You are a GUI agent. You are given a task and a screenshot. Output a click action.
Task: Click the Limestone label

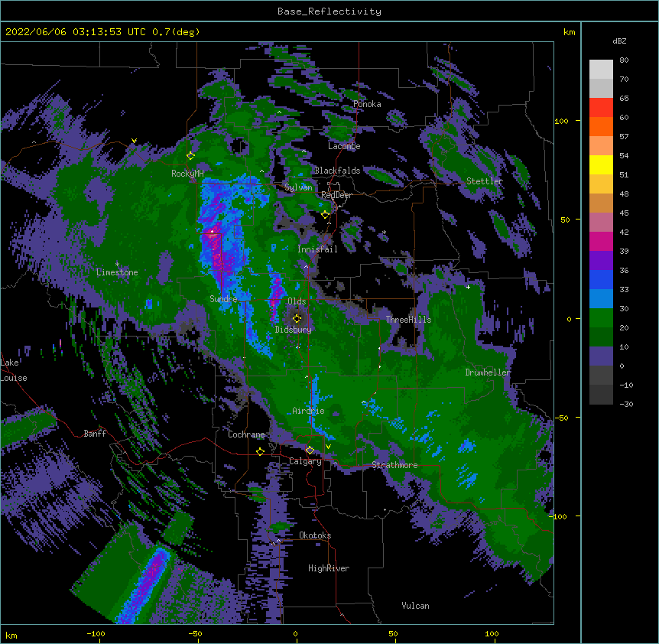tap(117, 272)
